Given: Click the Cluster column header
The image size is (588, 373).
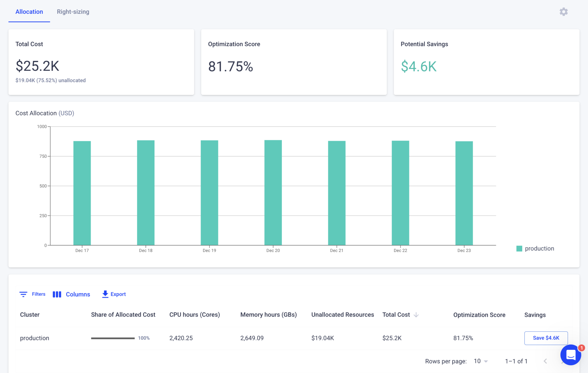Looking at the screenshot, I should tap(30, 314).
